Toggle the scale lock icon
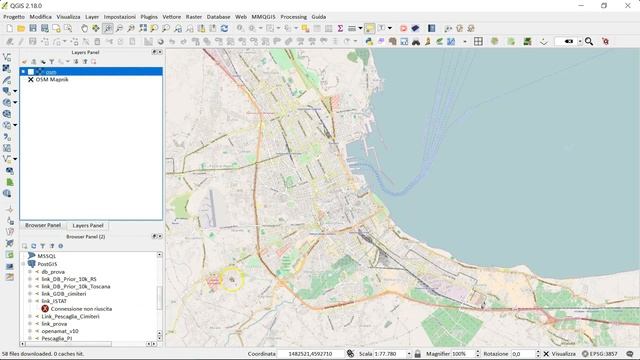640x360 pixels. click(418, 353)
